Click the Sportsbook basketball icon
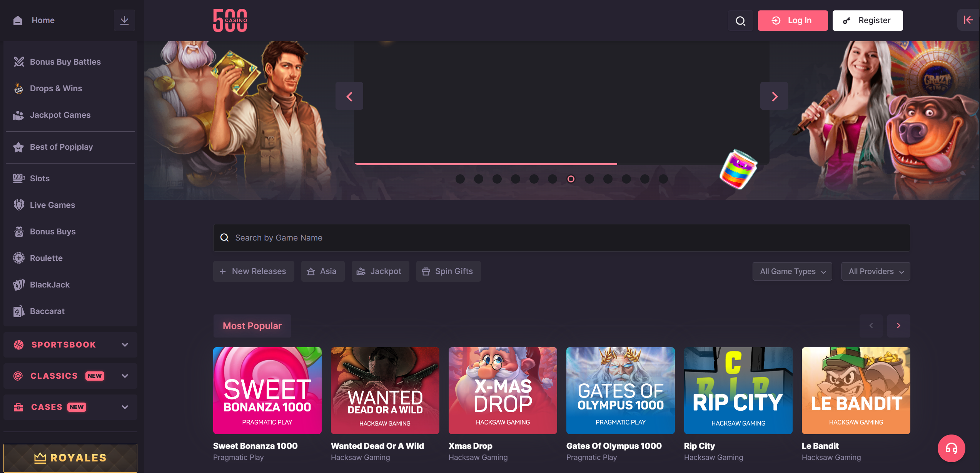The height and width of the screenshot is (473, 980). [18, 345]
